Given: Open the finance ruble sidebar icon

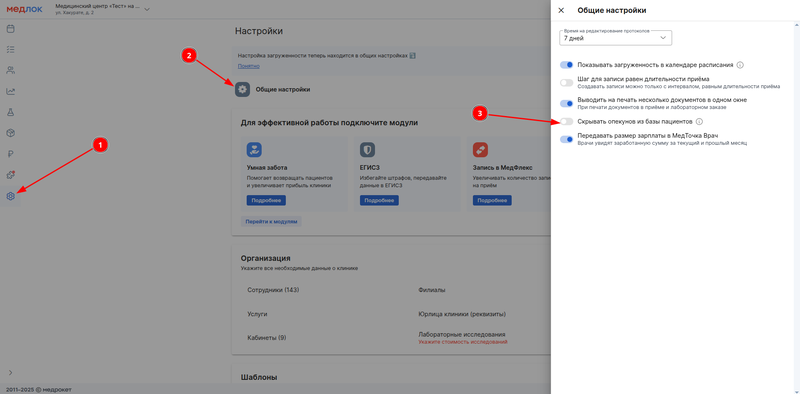Looking at the screenshot, I should [x=10, y=154].
